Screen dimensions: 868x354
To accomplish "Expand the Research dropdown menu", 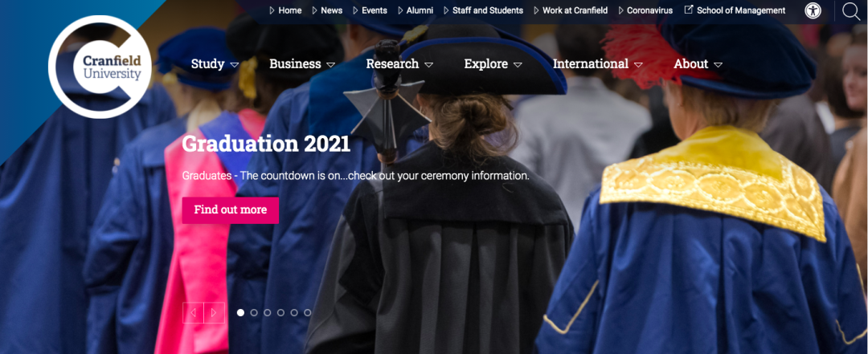I will [x=399, y=64].
